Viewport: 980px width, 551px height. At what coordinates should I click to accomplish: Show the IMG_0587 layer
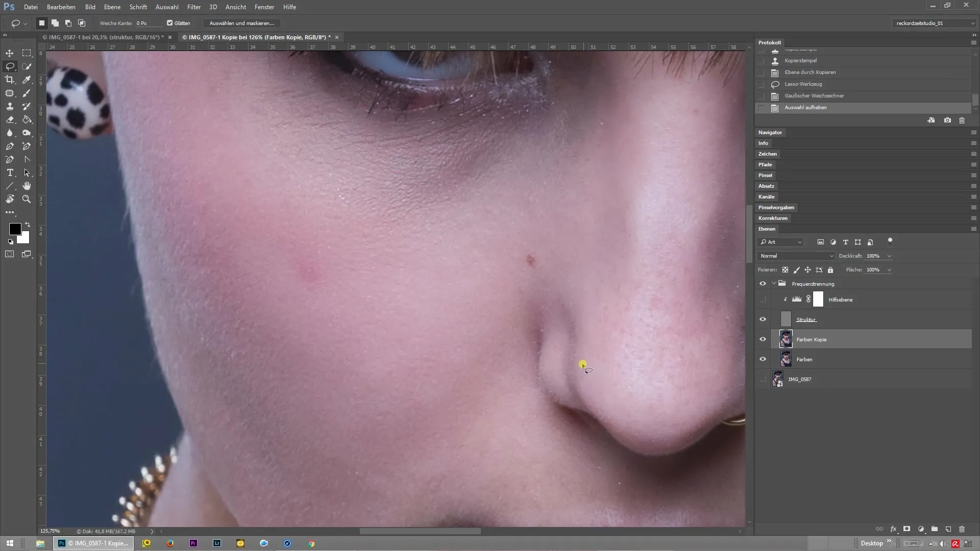click(763, 379)
